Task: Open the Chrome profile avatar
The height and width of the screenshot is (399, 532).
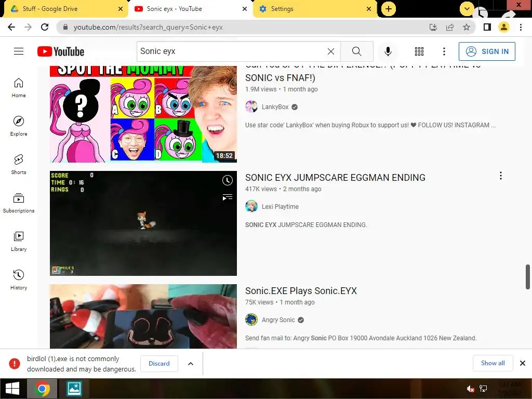Action: pos(504,27)
